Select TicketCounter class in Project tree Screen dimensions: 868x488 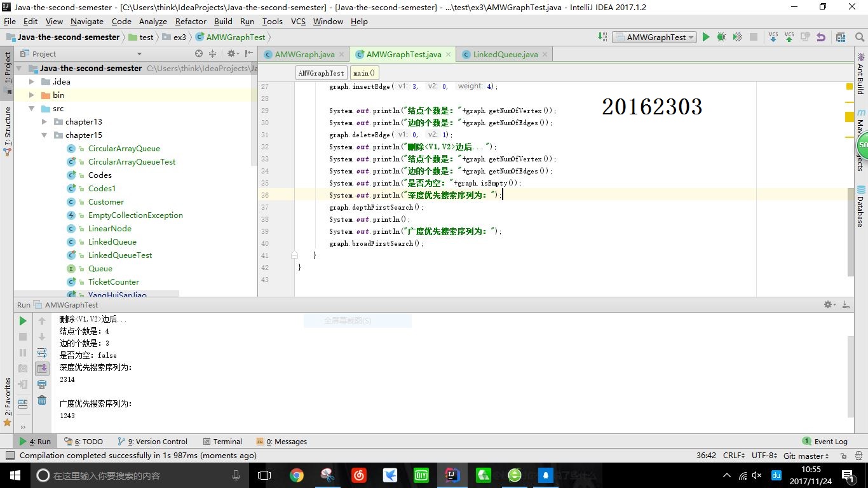[x=113, y=282]
